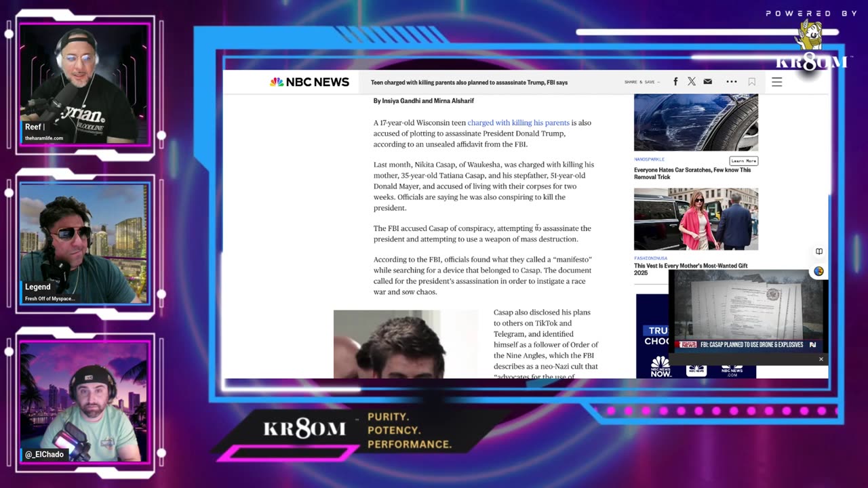The height and width of the screenshot is (488, 868).
Task: Open the NBC News hamburger menu
Action: 777,82
